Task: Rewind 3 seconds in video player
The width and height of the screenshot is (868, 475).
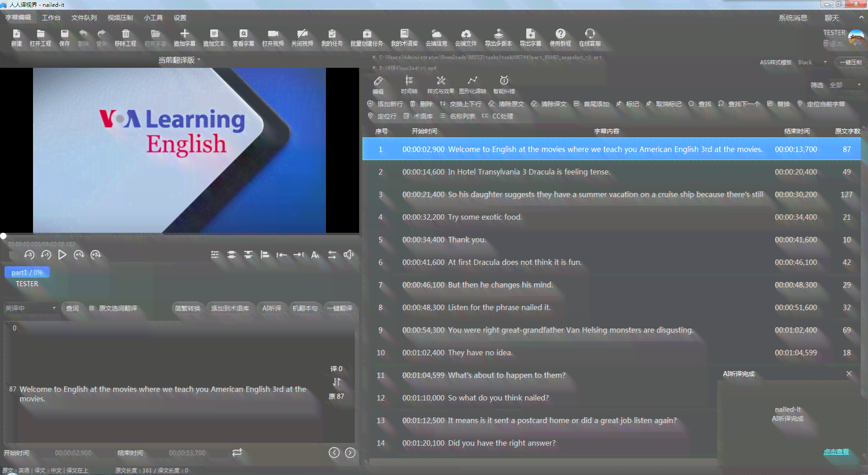Action: pyautogui.click(x=29, y=255)
